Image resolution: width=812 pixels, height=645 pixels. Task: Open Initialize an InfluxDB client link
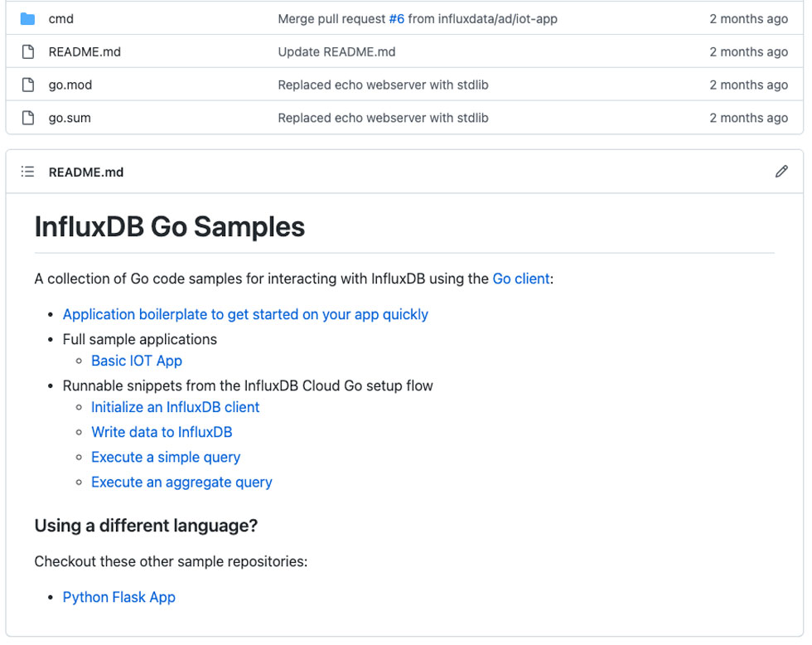[175, 407]
